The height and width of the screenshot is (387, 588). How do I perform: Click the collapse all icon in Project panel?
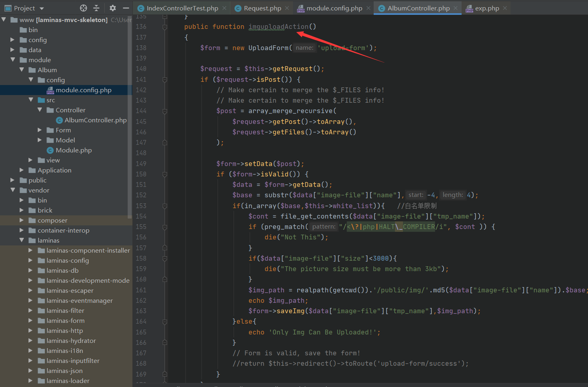point(96,8)
